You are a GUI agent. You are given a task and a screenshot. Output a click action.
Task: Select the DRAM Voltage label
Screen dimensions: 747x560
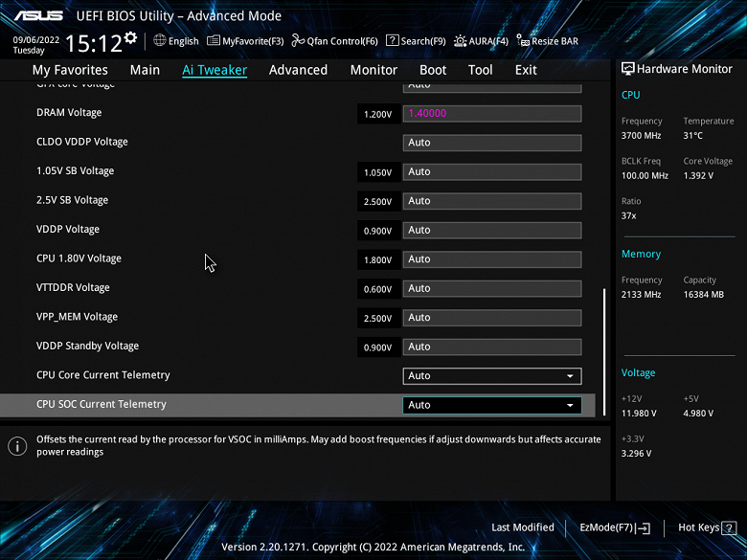coord(69,113)
